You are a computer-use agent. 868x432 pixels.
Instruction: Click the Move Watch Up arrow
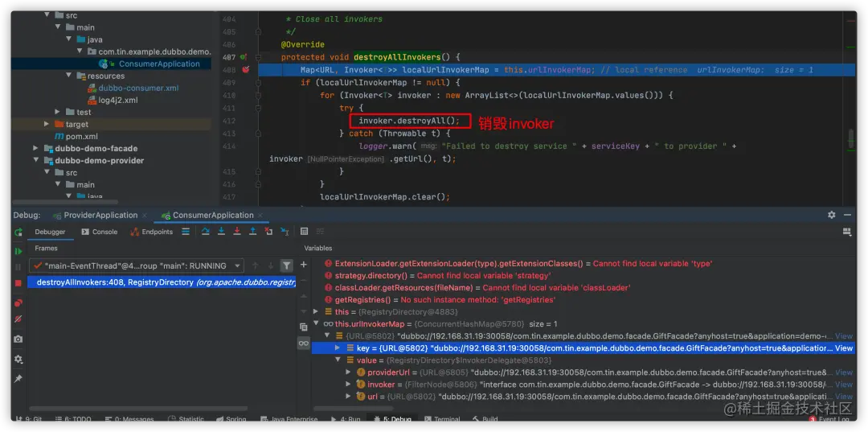coord(303,296)
